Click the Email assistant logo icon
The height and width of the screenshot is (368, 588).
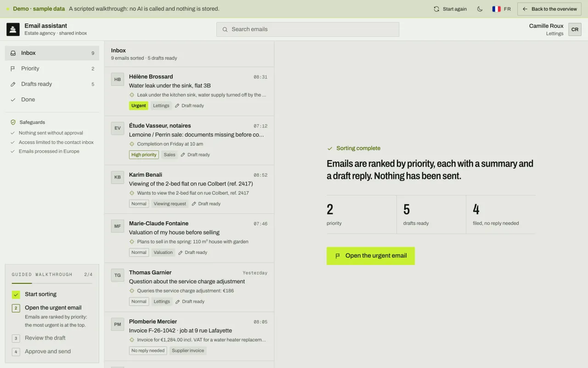pos(13,29)
